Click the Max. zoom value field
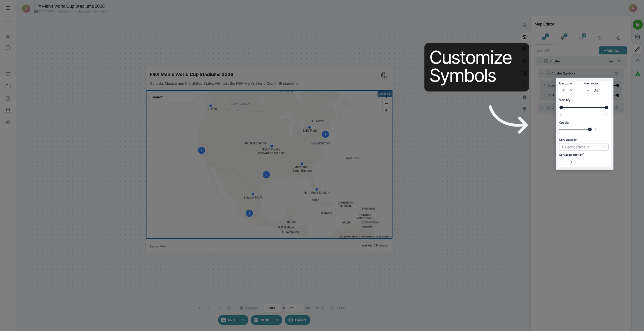Viewport: 644px width, 331px height. [596, 91]
